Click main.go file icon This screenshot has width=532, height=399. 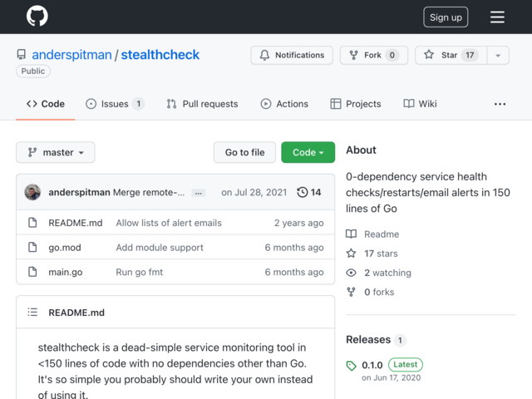(32, 272)
